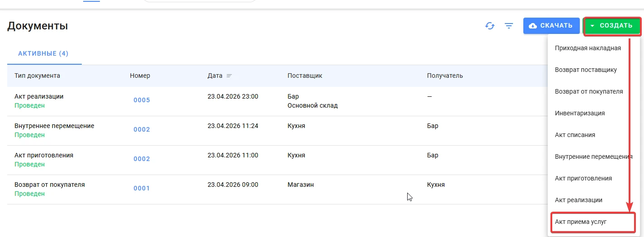644x237 pixels.
Task: Switch to the Активные (4) tab
Action: click(43, 53)
